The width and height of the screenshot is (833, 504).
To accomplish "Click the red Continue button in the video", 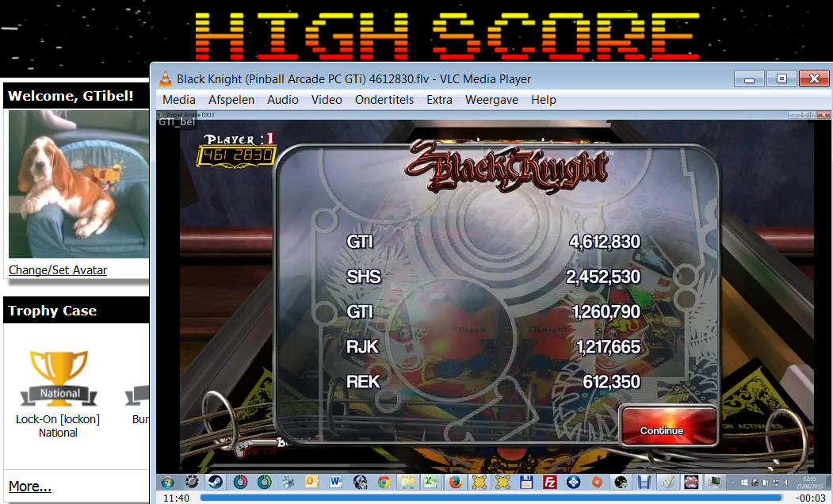I will pyautogui.click(x=669, y=426).
